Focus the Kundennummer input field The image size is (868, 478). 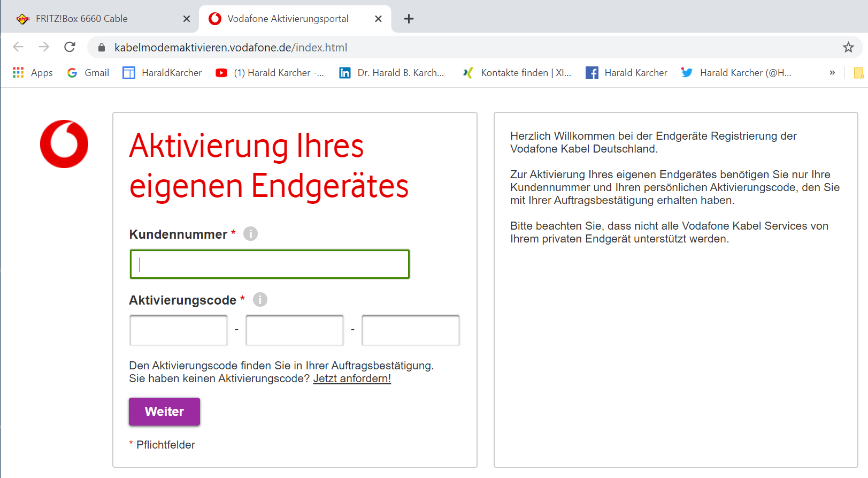pos(270,264)
